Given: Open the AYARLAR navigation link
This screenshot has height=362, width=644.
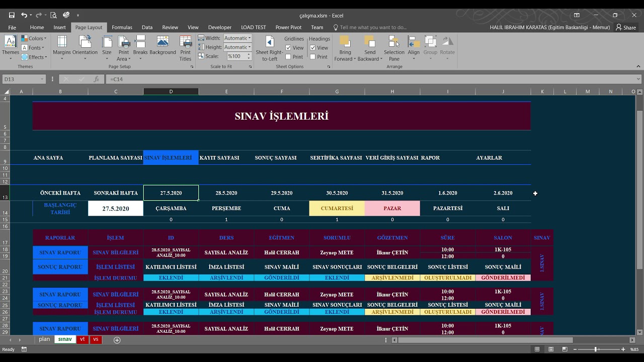Looking at the screenshot, I should tap(489, 158).
